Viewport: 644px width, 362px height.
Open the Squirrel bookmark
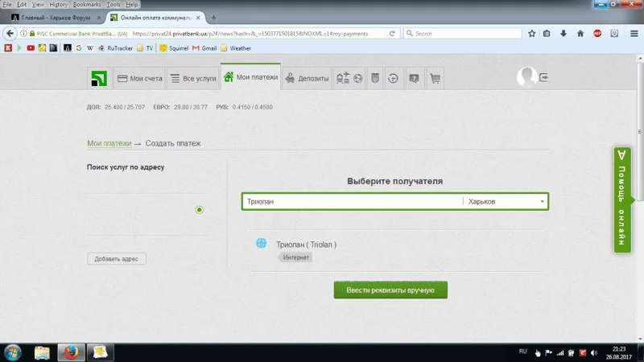click(174, 48)
